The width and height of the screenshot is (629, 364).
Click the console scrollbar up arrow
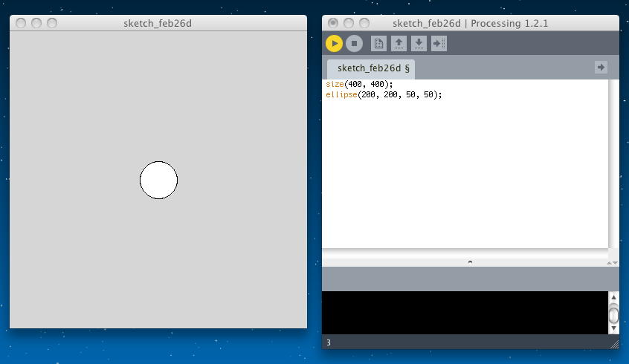613,297
